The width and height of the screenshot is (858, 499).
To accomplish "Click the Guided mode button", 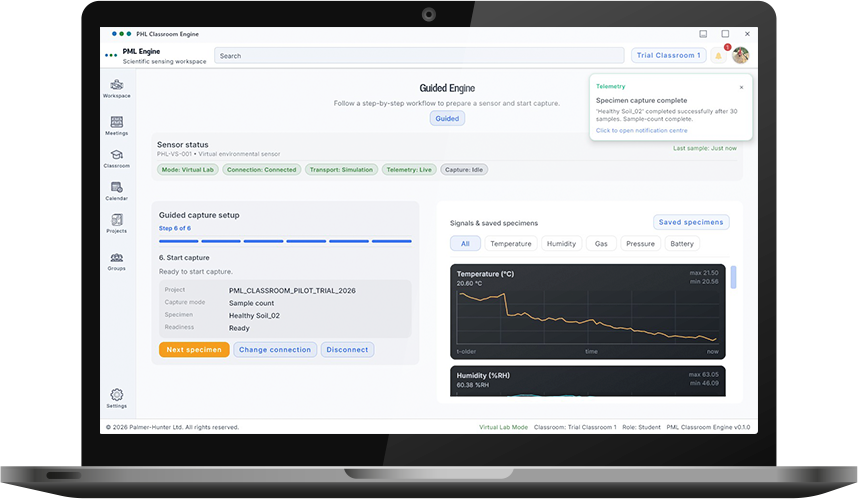I will tap(447, 118).
